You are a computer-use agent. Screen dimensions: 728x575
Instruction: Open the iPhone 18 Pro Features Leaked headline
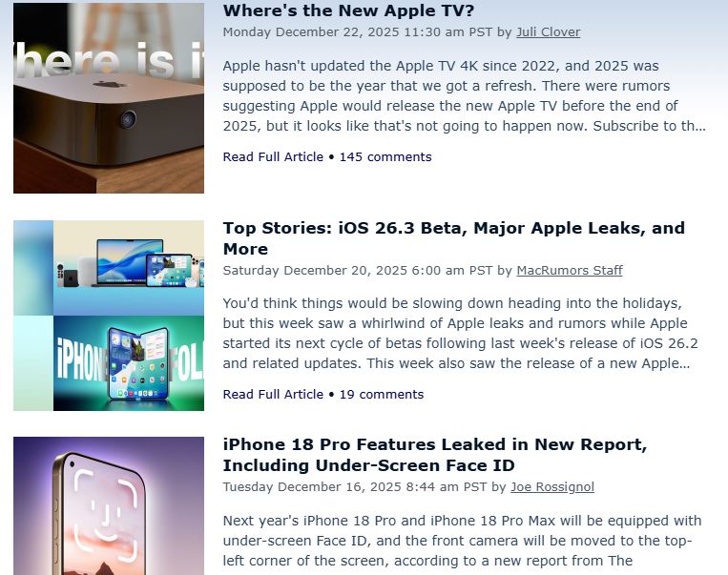coord(434,455)
